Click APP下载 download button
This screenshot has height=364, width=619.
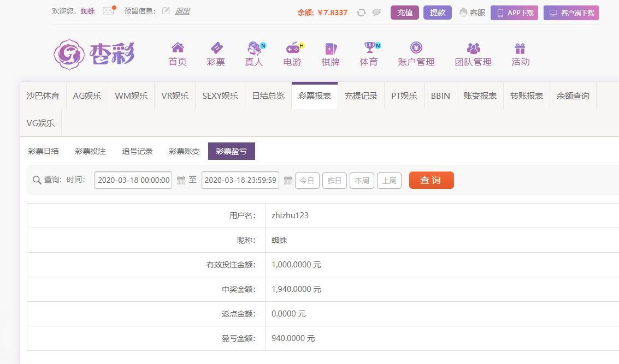[515, 13]
